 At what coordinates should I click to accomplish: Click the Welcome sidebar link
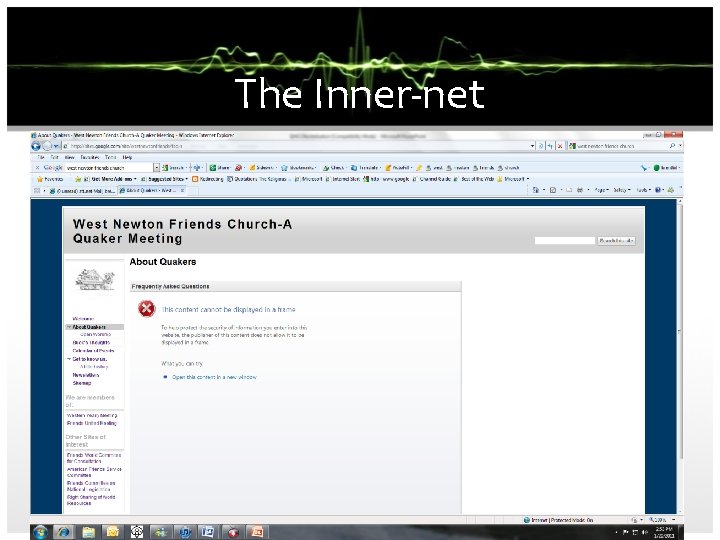tap(83, 318)
